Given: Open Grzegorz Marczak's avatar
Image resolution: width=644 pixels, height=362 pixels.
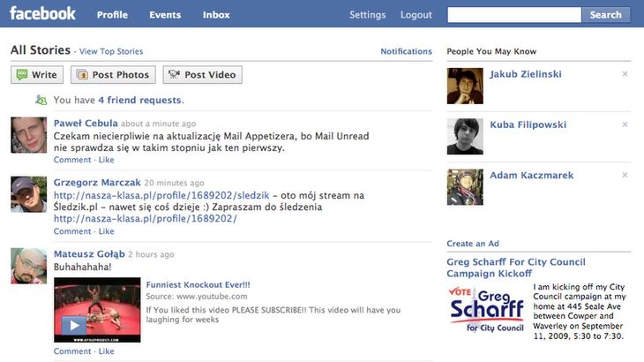Looking at the screenshot, I should [29, 194].
